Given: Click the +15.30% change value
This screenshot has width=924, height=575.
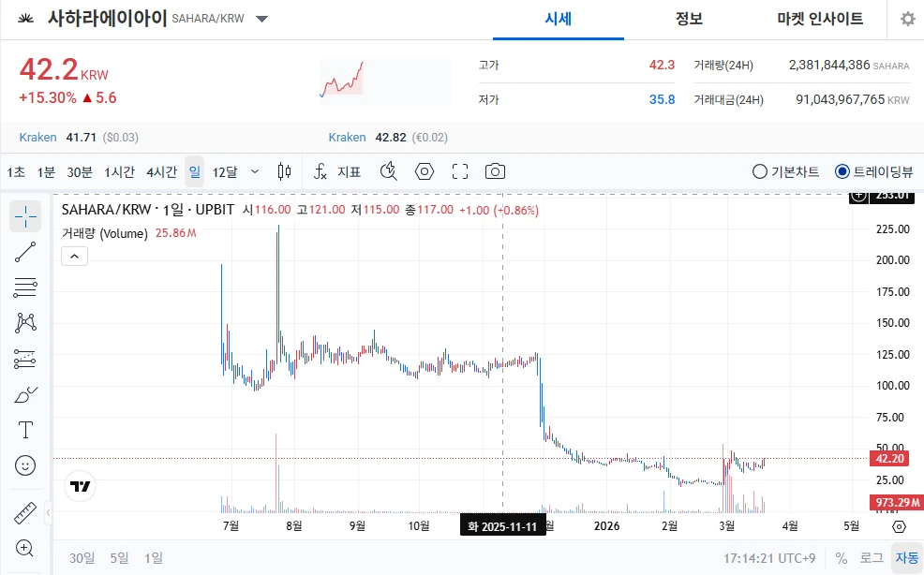Looking at the screenshot, I should 47,97.
